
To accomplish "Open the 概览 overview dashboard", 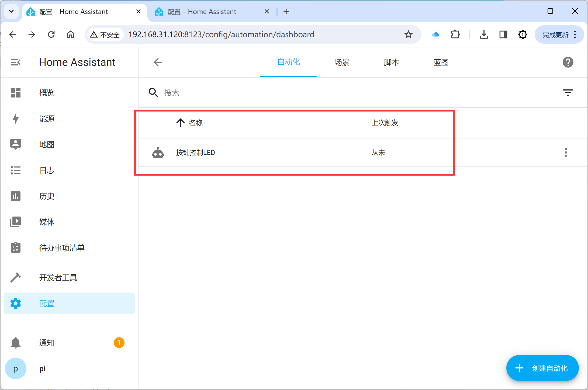I will pyautogui.click(x=69, y=93).
